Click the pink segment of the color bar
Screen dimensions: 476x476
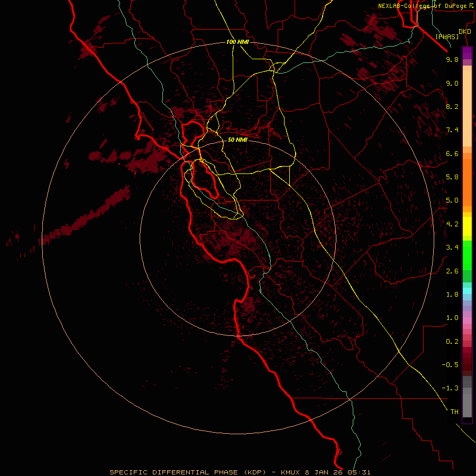pos(467,321)
